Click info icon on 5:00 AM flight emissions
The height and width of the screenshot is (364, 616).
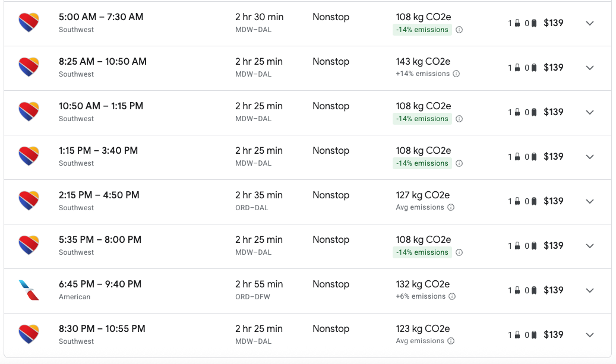tap(459, 30)
